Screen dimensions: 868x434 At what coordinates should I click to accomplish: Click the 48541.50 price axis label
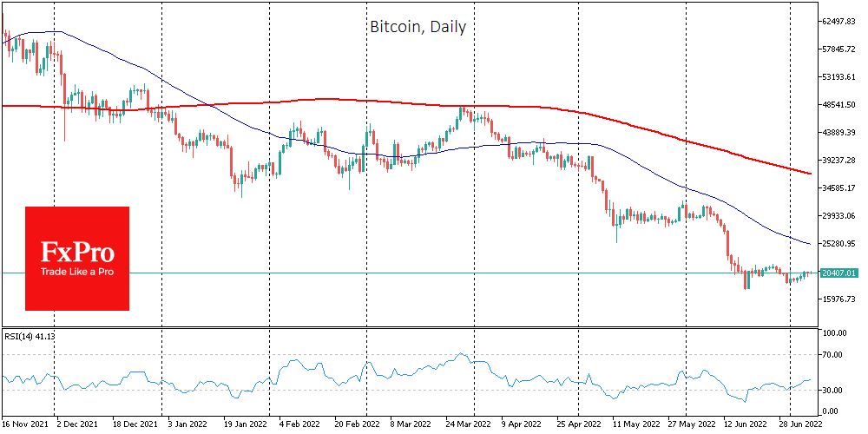838,105
